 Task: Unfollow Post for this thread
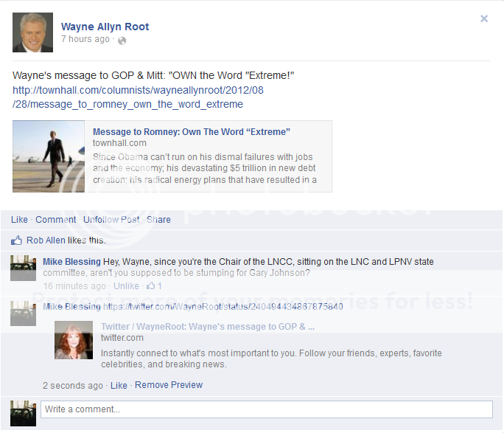[111, 219]
